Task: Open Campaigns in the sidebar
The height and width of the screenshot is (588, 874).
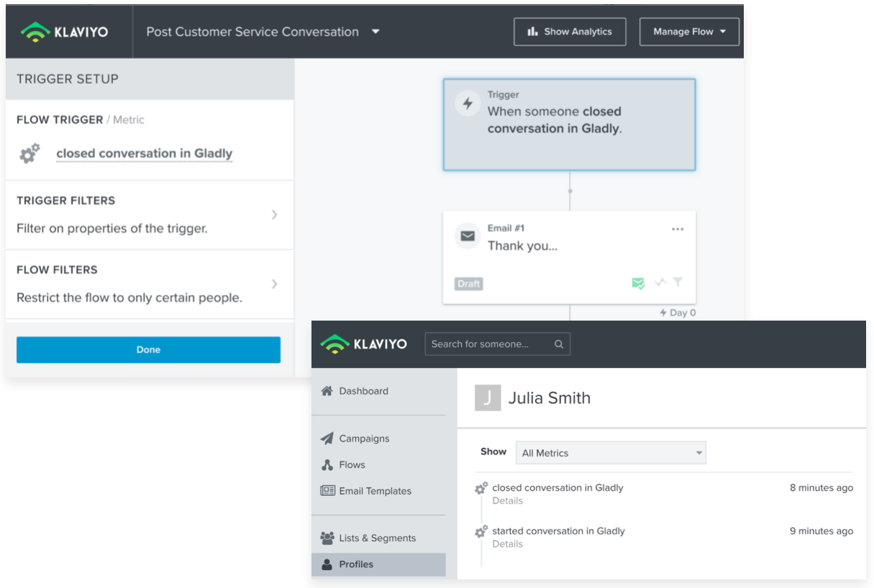Action: click(x=364, y=438)
